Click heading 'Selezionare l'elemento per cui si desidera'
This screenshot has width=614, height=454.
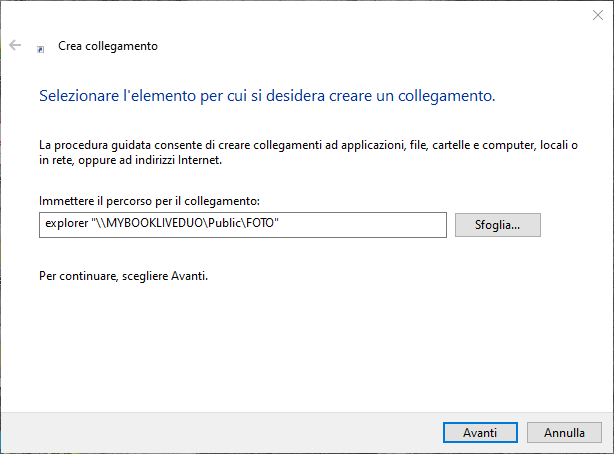[267, 96]
